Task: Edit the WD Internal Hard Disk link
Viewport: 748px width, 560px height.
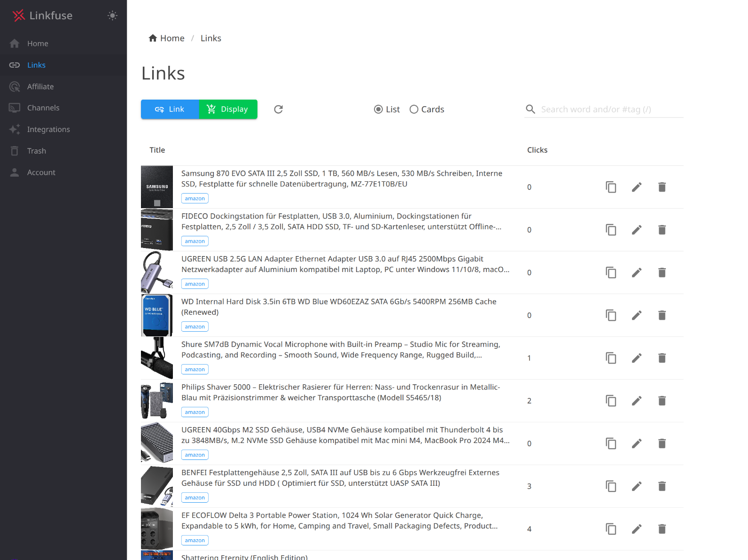Action: pyautogui.click(x=637, y=315)
